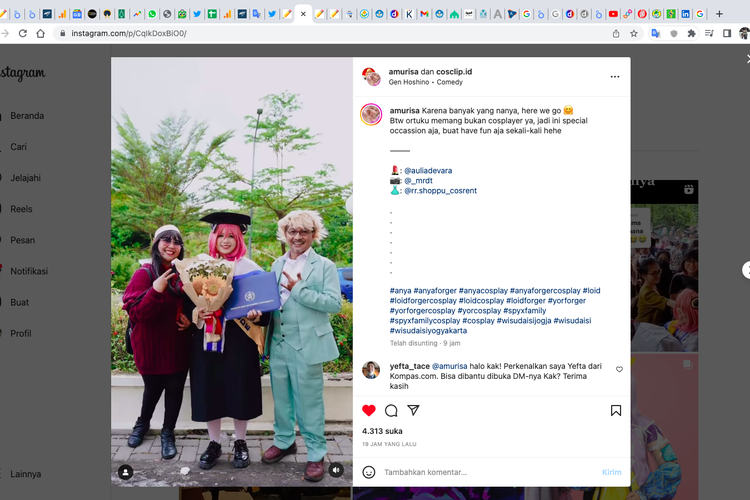Save post with the bookmark icon

(x=616, y=411)
